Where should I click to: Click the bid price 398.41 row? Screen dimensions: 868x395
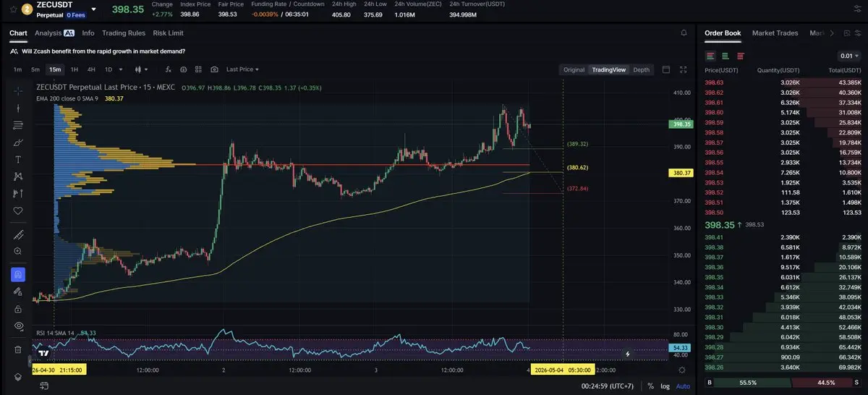coord(783,237)
